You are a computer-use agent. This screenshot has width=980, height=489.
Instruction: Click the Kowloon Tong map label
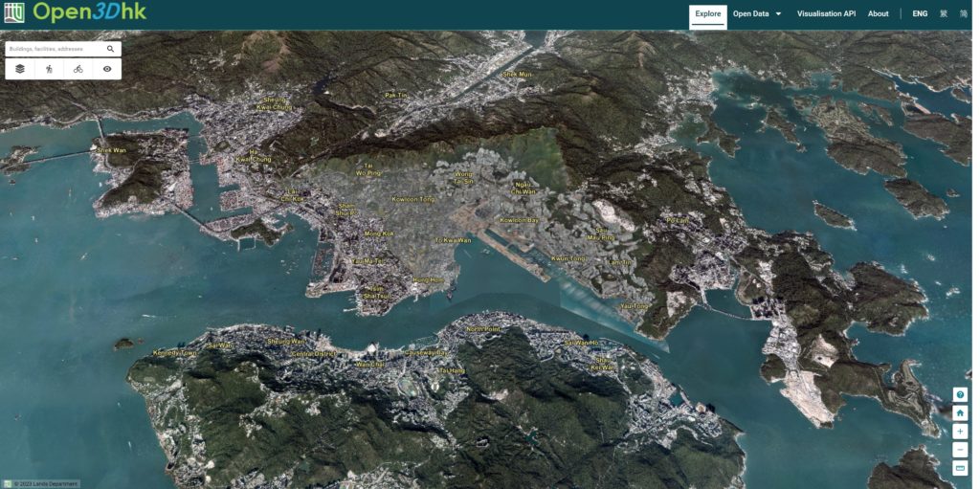click(412, 199)
